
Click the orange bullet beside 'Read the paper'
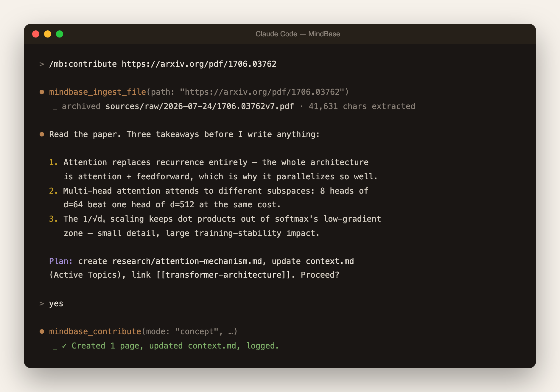pos(42,134)
